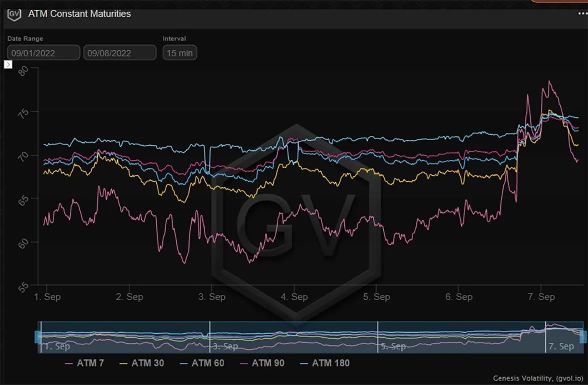Viewport: 588px width, 385px height.
Task: Click the 55 y-axis label
Action: tap(23, 287)
